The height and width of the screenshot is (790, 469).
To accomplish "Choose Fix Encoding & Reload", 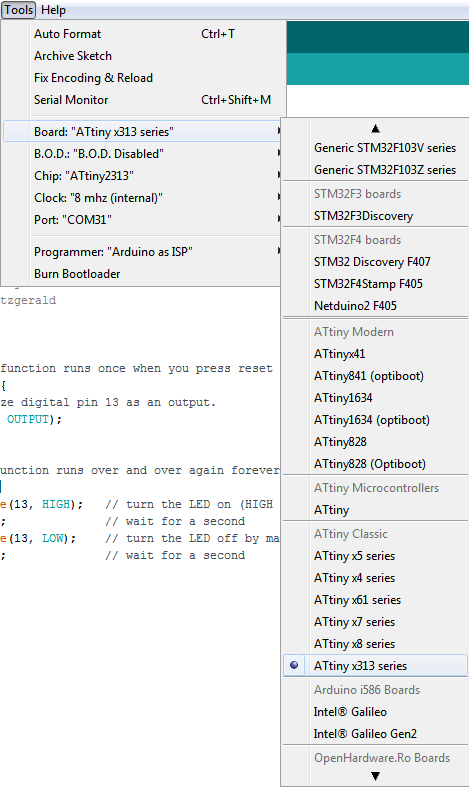I will tap(144, 78).
